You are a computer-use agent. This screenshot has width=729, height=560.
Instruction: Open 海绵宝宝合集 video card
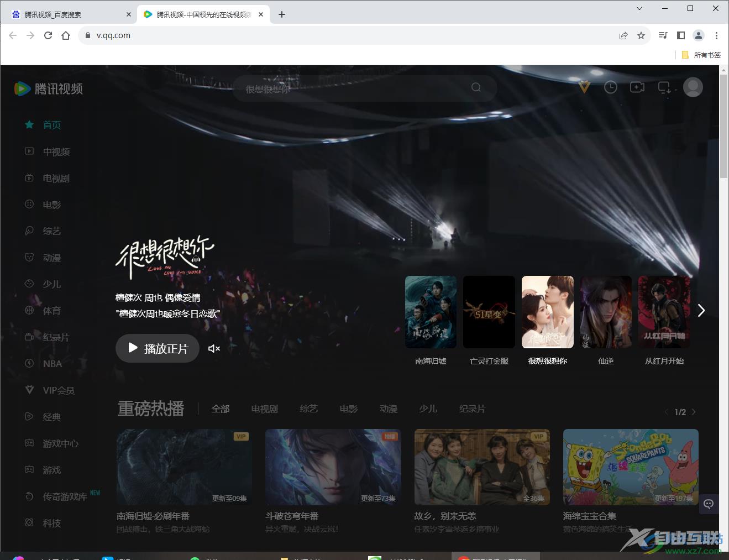point(631,467)
